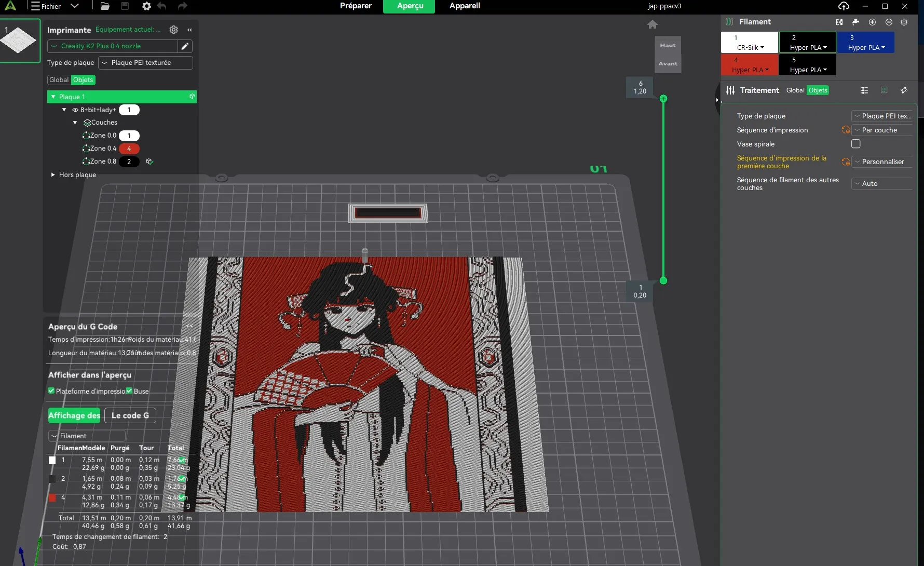Open preferences gear in top toolbar
Viewport: 924px width, 566px height.
(x=146, y=6)
